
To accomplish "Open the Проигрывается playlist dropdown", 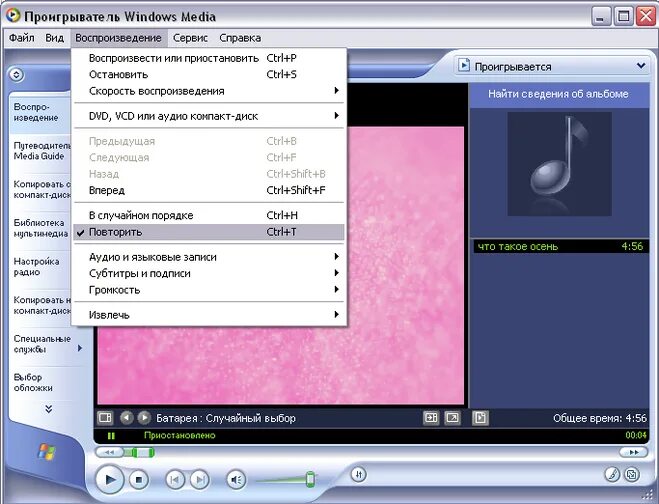I will tap(641, 66).
